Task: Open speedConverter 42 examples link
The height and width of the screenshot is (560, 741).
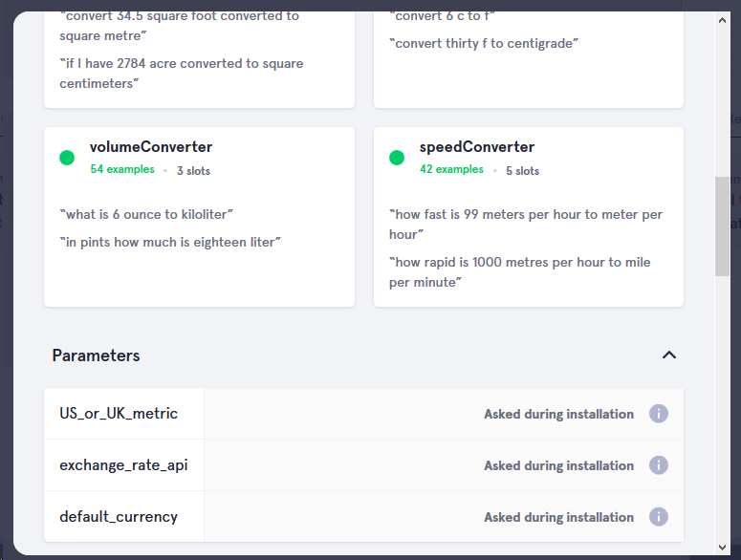Action: click(x=451, y=170)
